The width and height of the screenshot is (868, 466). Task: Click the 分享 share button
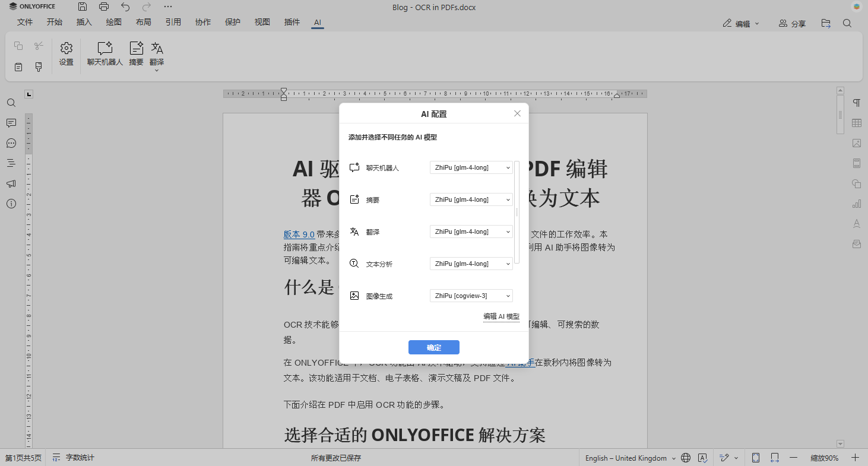pyautogui.click(x=792, y=24)
